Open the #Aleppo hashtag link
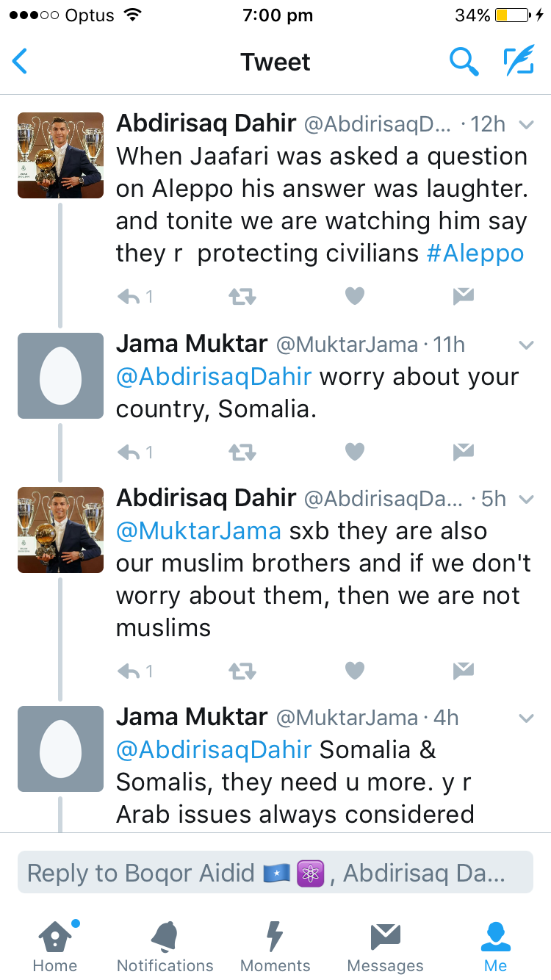This screenshot has width=551, height=980. click(x=475, y=253)
